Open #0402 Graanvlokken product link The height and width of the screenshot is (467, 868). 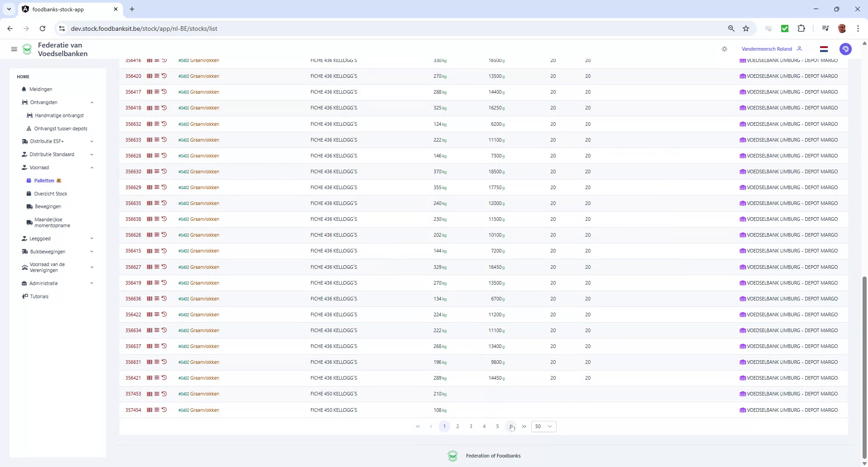click(x=198, y=60)
